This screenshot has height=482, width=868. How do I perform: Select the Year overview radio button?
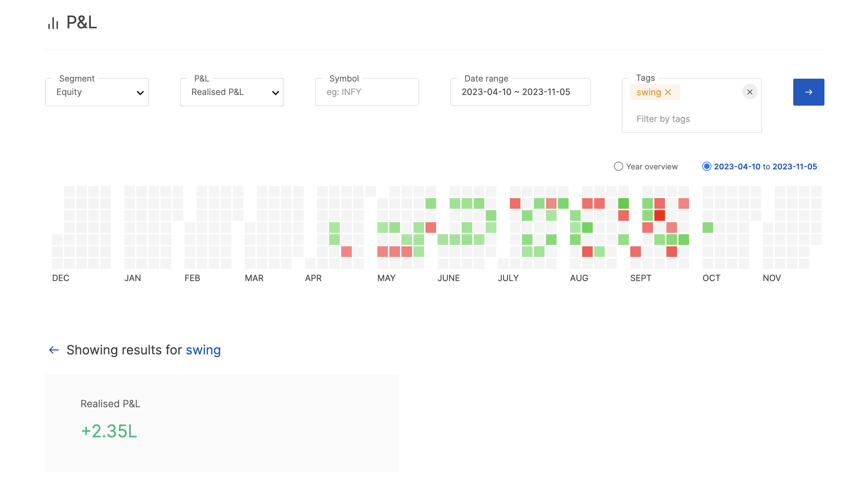click(x=618, y=167)
